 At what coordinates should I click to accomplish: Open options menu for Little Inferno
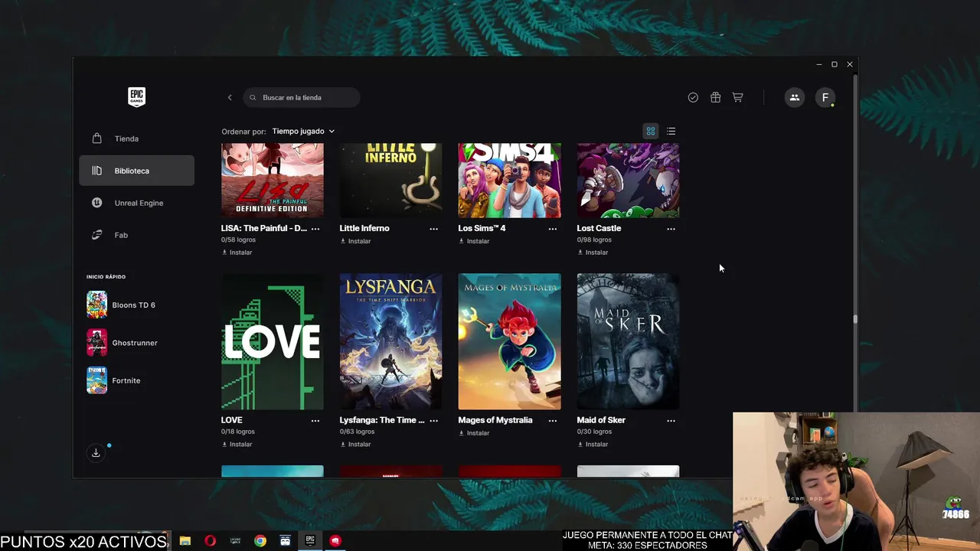(x=434, y=229)
